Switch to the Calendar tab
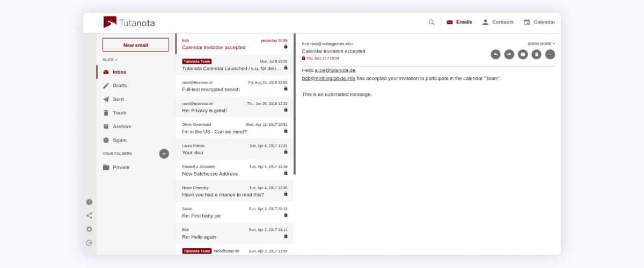The height and width of the screenshot is (268, 644). (x=539, y=22)
